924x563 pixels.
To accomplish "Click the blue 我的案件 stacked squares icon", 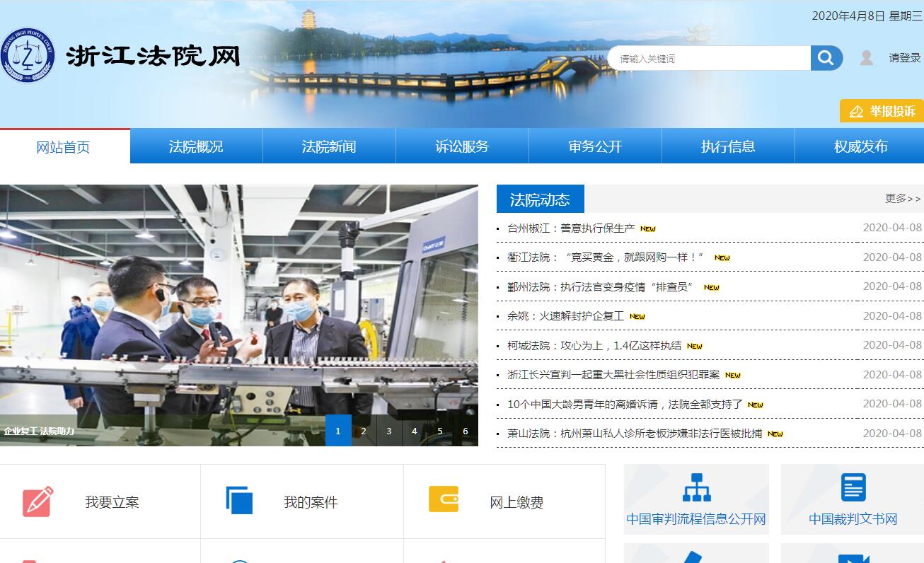I will point(239,500).
